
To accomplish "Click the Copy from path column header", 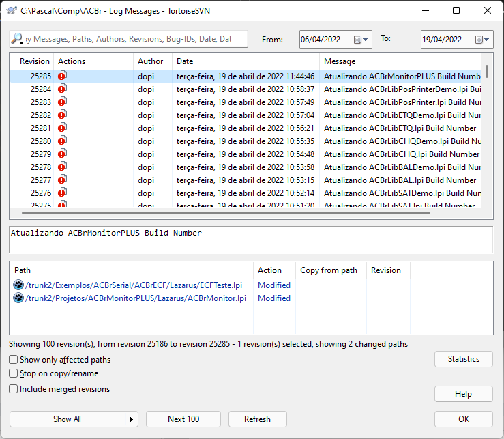I will click(331, 270).
